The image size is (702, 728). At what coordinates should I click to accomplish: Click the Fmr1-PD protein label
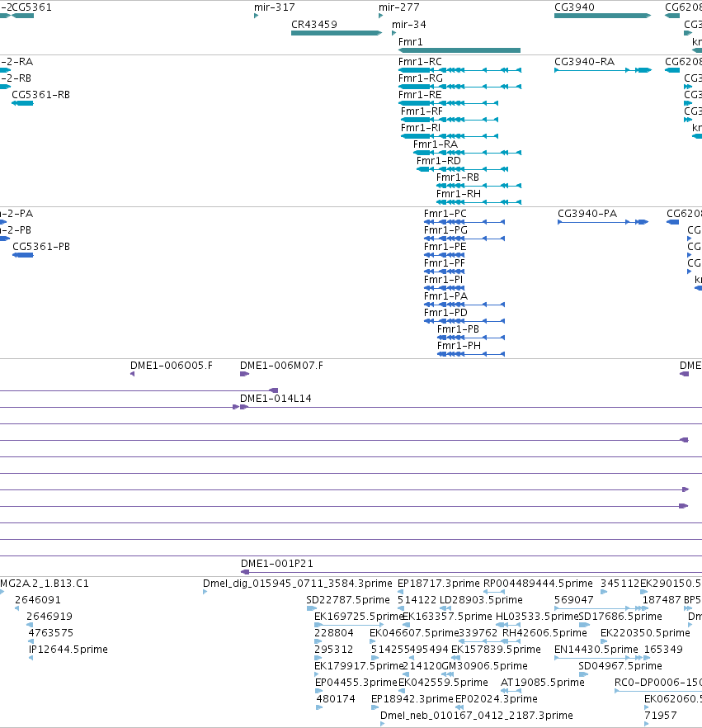click(x=445, y=313)
